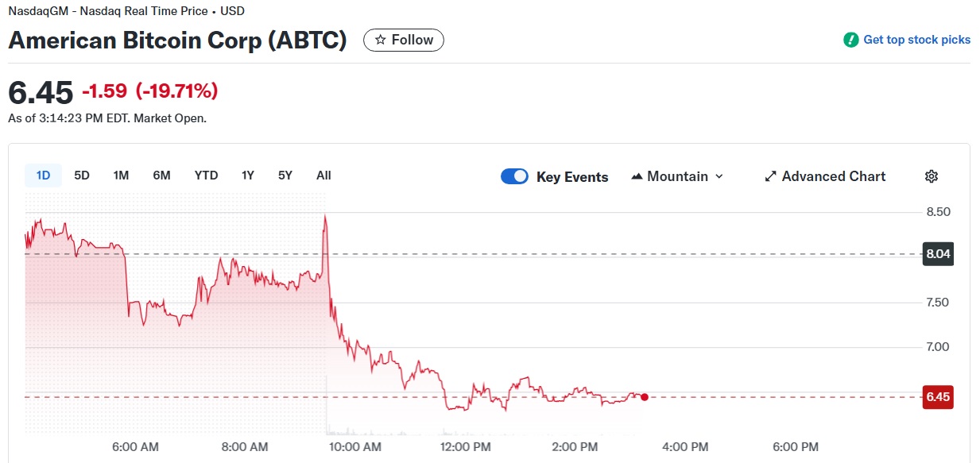Select the YTD range
The height and width of the screenshot is (463, 980).
point(206,176)
